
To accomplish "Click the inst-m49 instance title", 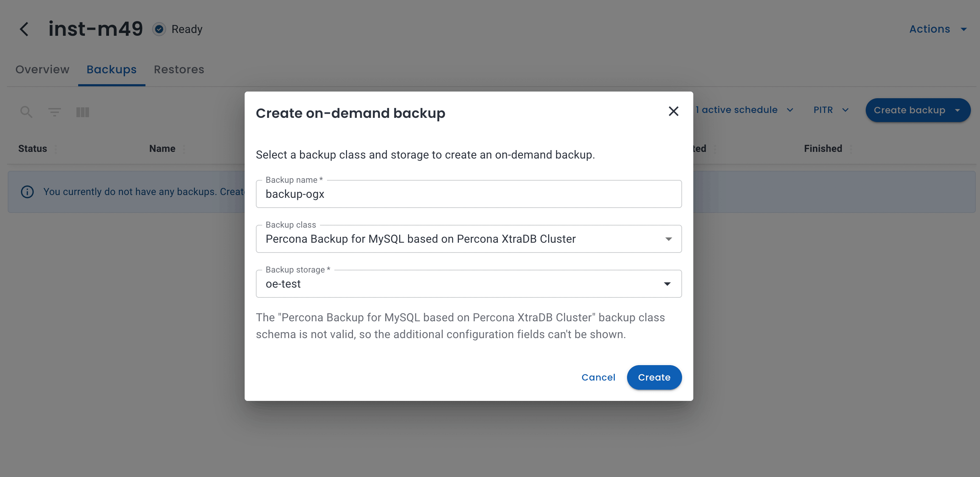I will click(x=95, y=29).
